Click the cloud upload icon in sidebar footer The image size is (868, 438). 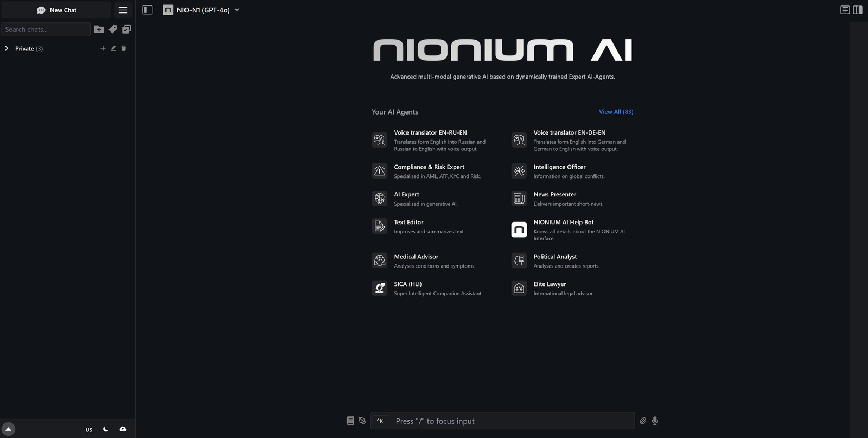(123, 429)
